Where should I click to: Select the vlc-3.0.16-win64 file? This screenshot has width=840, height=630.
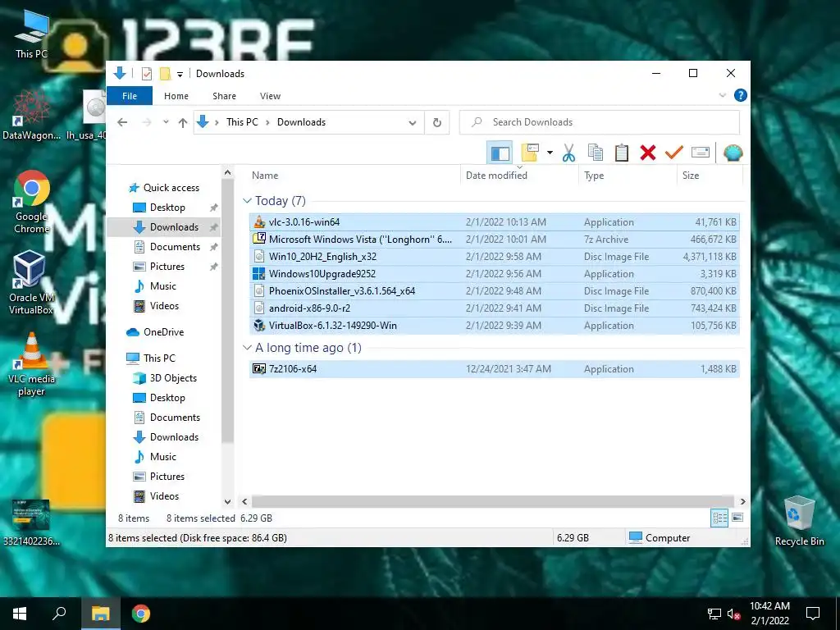494,221
